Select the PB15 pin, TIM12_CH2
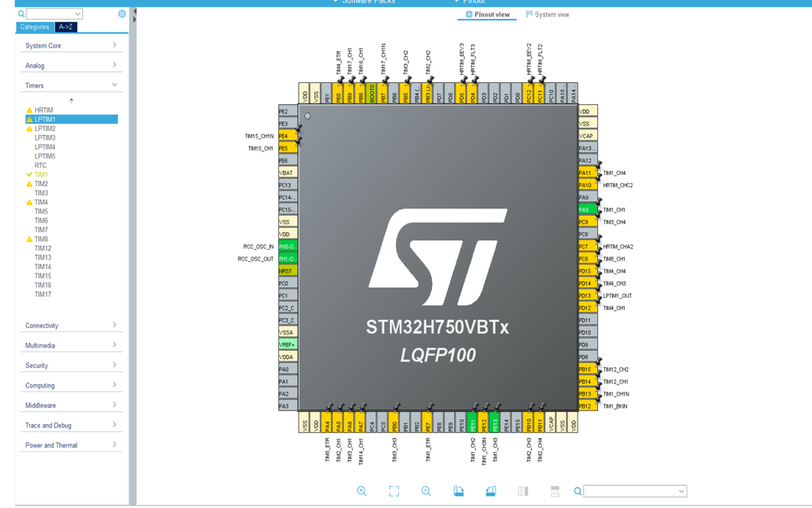Image resolution: width=812 pixels, height=508 pixels. point(587,369)
